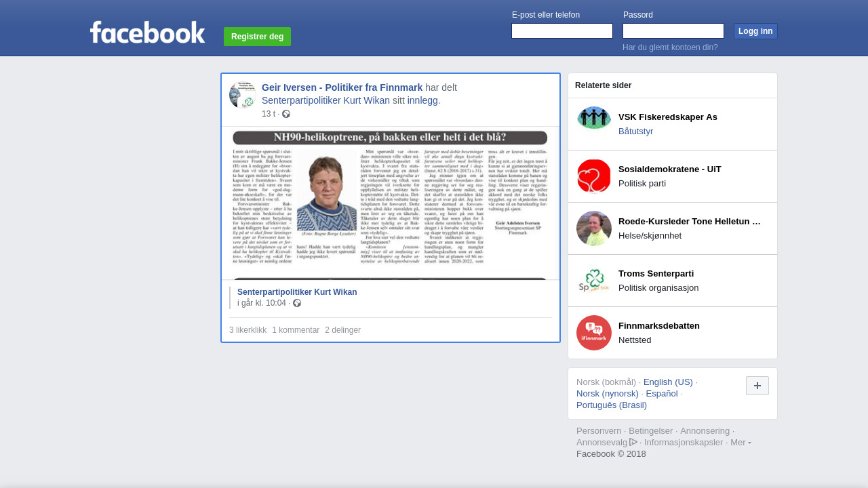Open Annonsering footer link

(x=705, y=431)
